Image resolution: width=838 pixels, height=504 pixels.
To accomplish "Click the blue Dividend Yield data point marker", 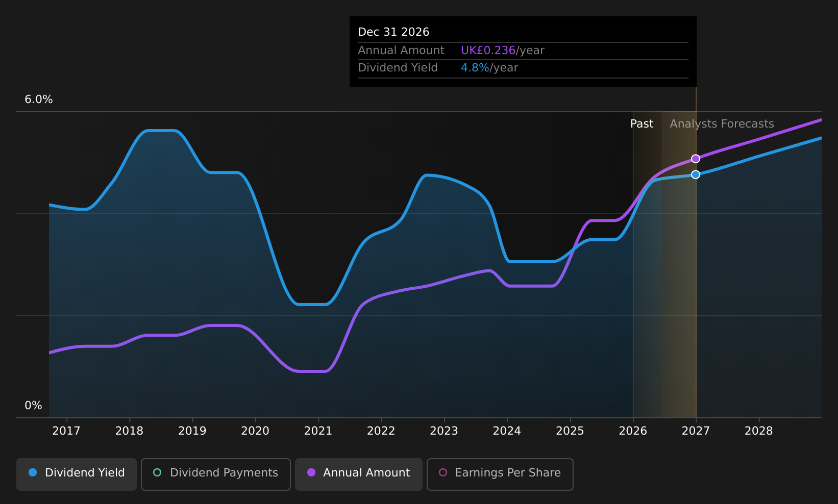I will (696, 174).
